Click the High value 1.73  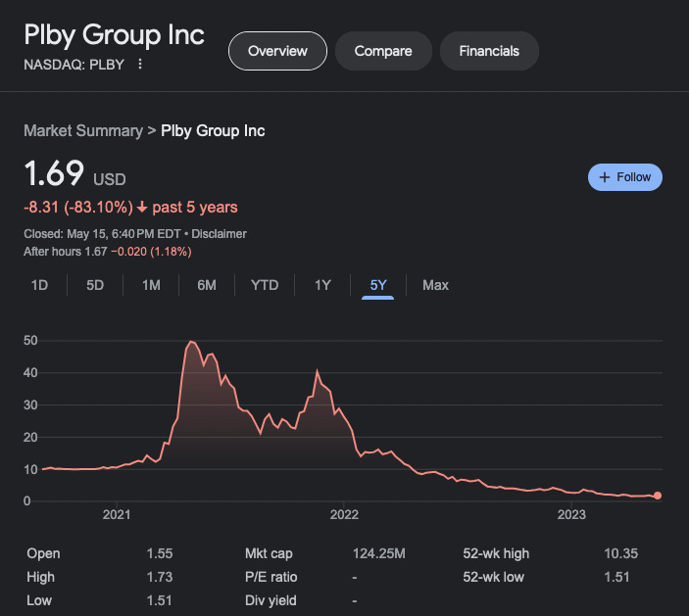coord(160,577)
